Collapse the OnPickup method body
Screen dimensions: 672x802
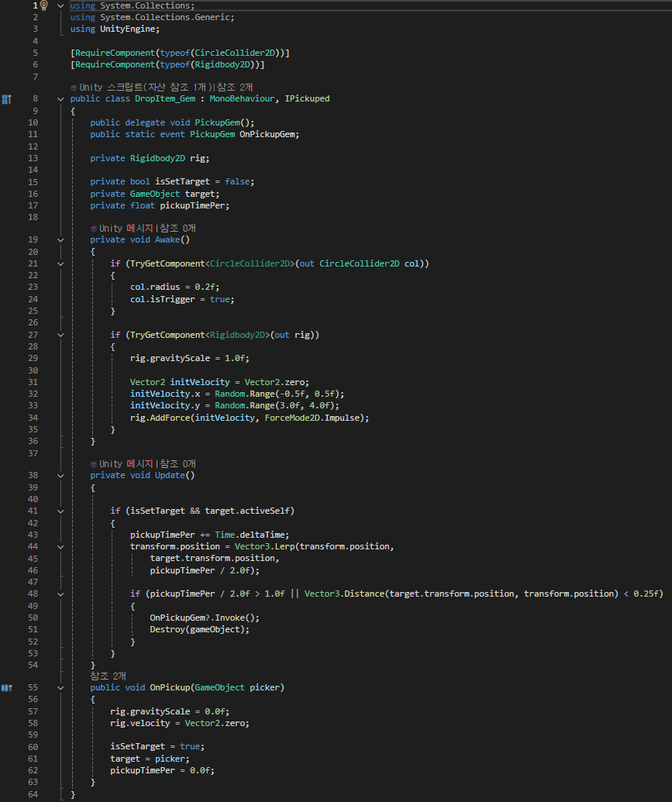point(60,688)
